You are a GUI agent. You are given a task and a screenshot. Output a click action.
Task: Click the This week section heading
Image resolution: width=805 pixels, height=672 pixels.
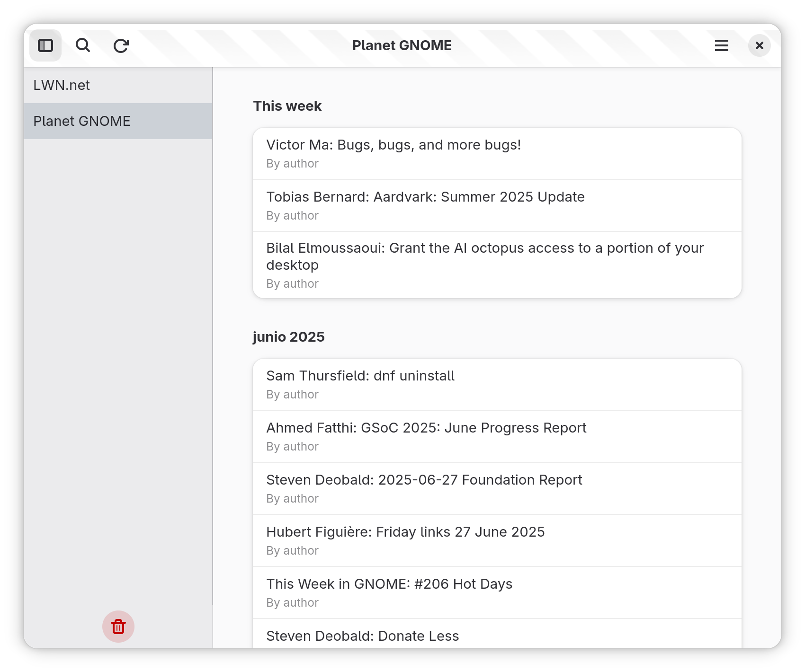coord(287,106)
